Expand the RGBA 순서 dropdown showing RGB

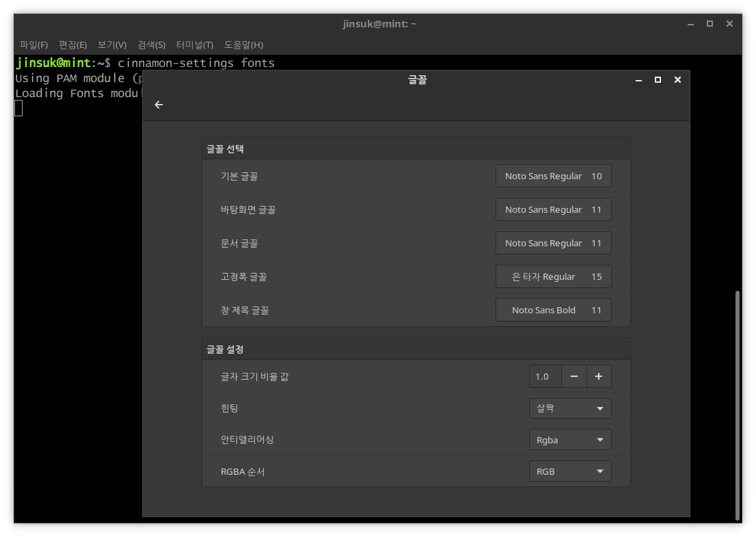[570, 471]
